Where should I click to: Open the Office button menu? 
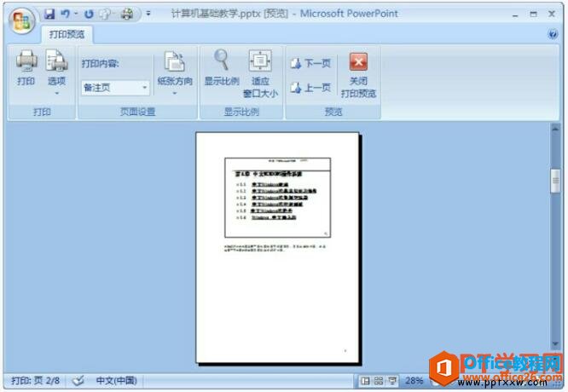(x=21, y=20)
